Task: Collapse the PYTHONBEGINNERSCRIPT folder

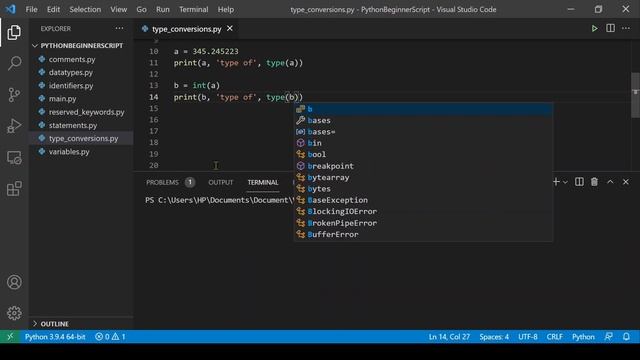Action: (x=81, y=46)
